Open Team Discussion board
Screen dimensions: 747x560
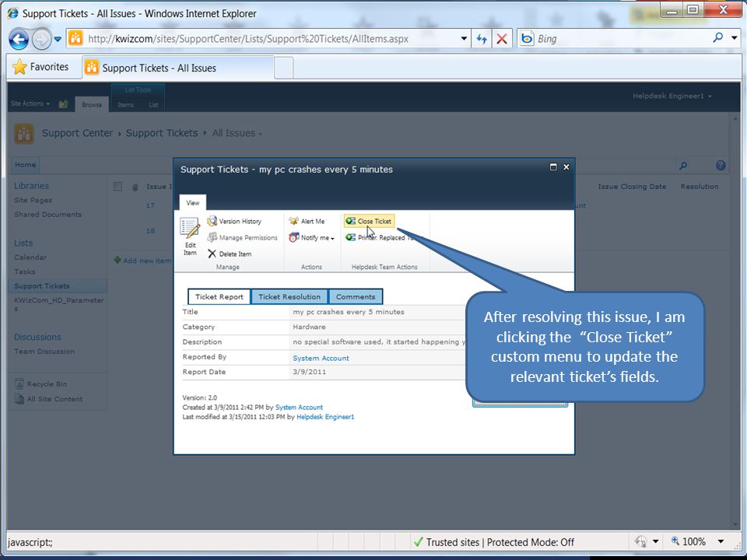(44, 352)
